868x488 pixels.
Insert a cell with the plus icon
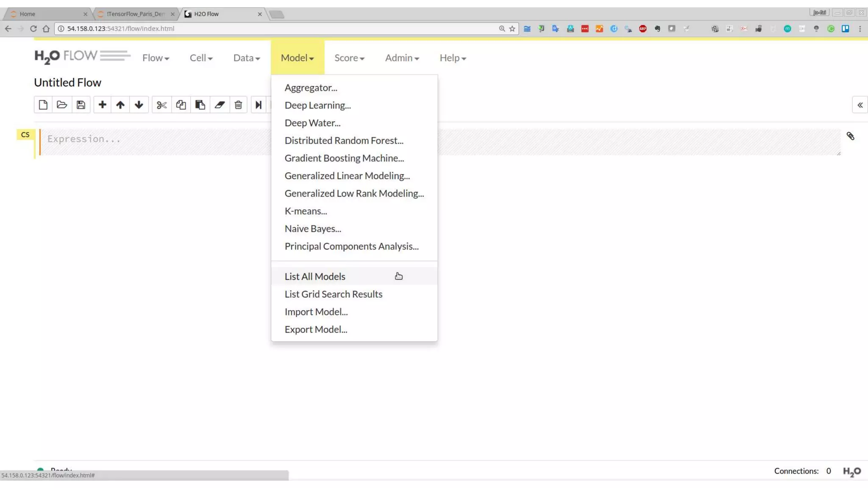pyautogui.click(x=102, y=105)
